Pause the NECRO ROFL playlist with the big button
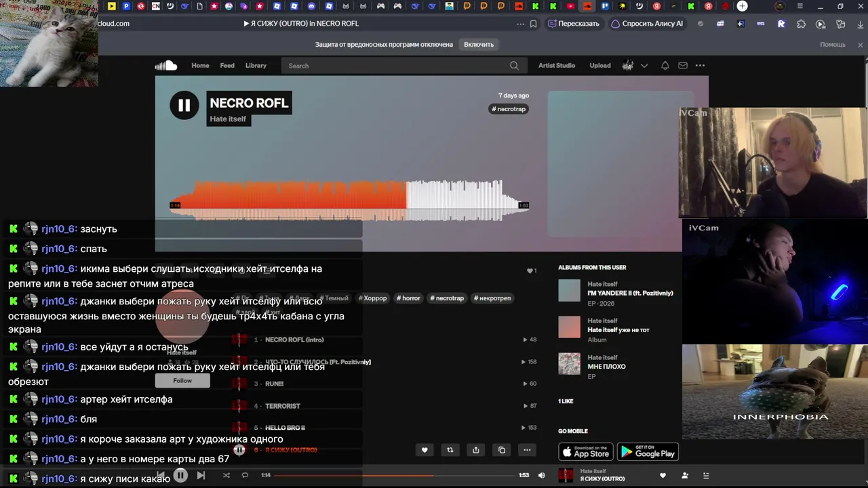The height and width of the screenshot is (488, 868). point(184,105)
